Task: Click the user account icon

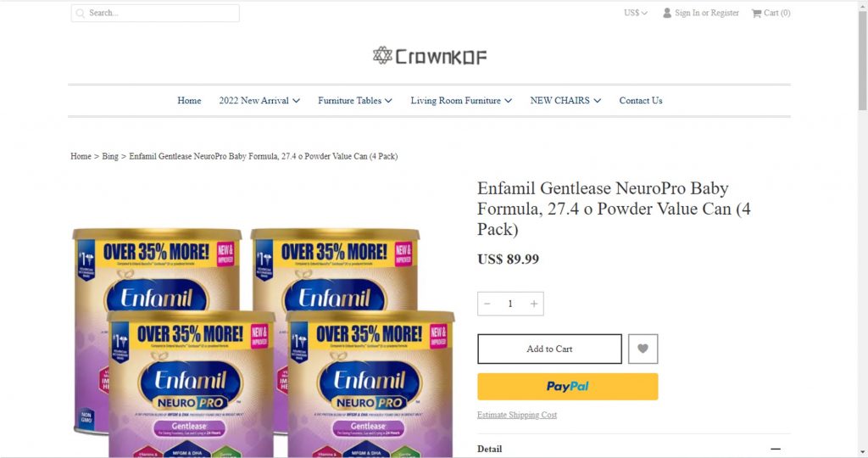Action: click(667, 13)
